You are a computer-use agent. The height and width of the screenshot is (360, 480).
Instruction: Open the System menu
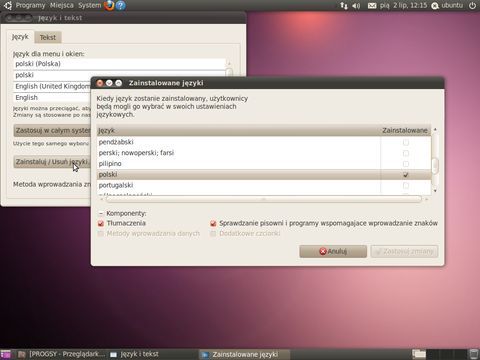(89, 5)
